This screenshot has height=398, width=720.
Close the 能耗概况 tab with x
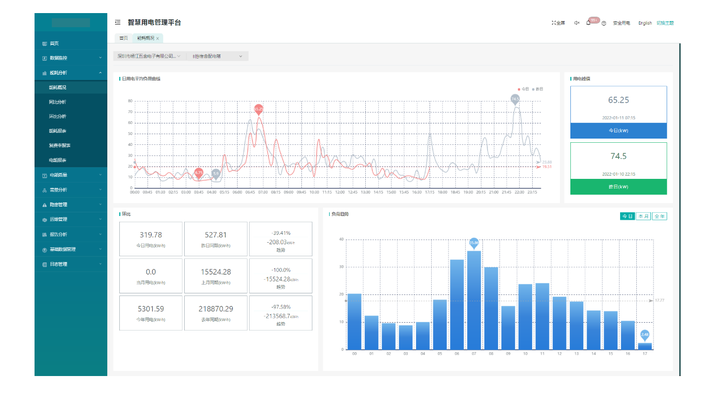pos(158,39)
